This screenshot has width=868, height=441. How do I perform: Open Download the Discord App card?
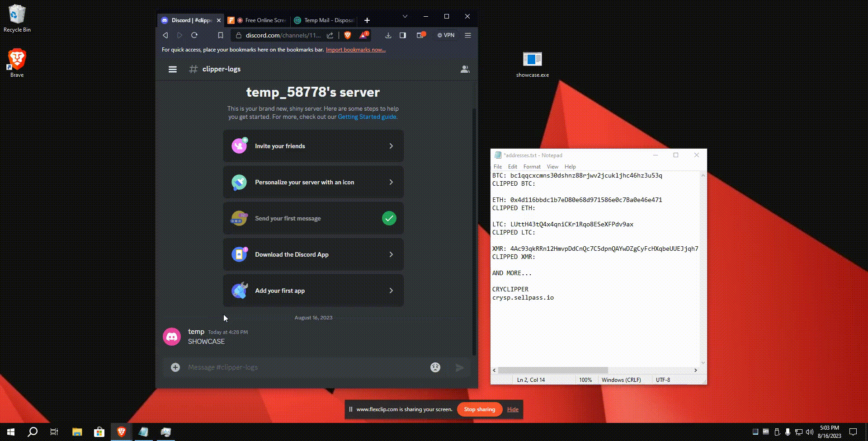click(313, 254)
